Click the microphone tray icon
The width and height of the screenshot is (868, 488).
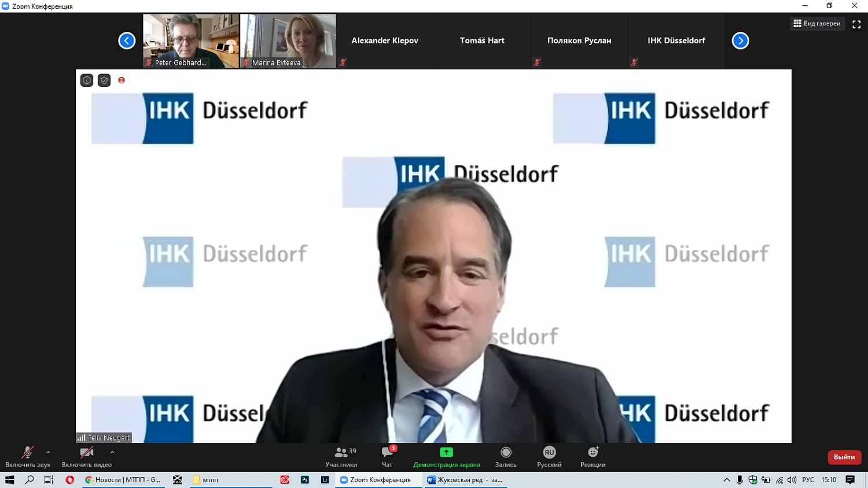(740, 480)
